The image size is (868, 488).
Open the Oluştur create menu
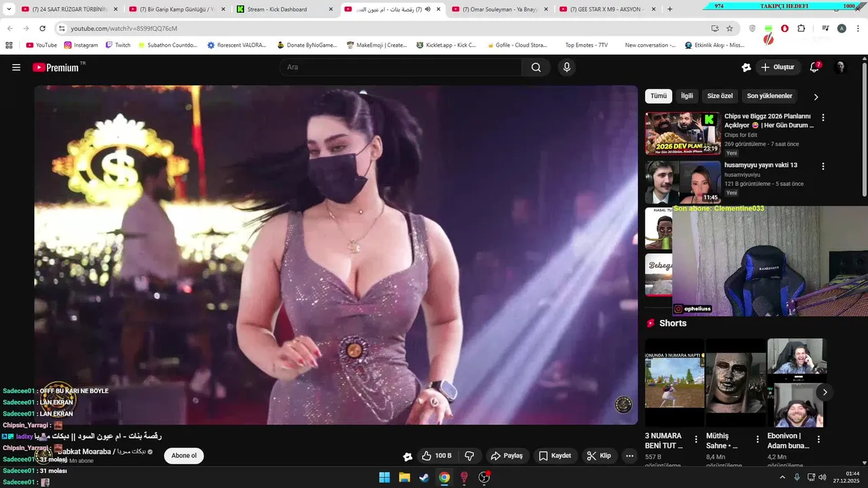point(777,67)
